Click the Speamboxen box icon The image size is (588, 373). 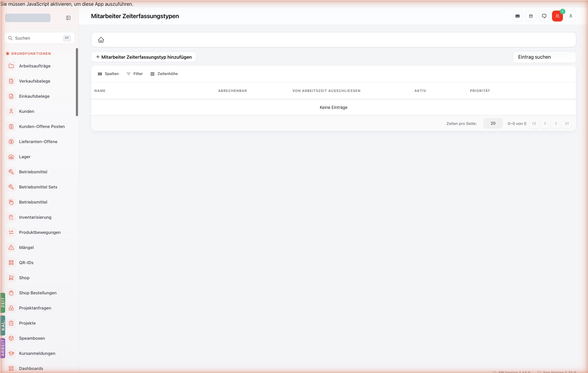(x=11, y=338)
